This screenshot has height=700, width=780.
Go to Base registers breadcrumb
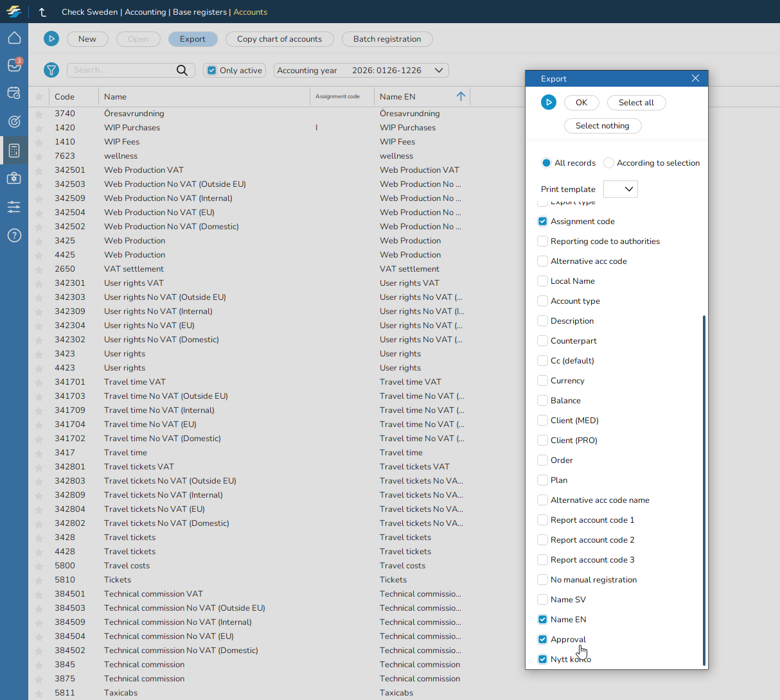tap(200, 12)
